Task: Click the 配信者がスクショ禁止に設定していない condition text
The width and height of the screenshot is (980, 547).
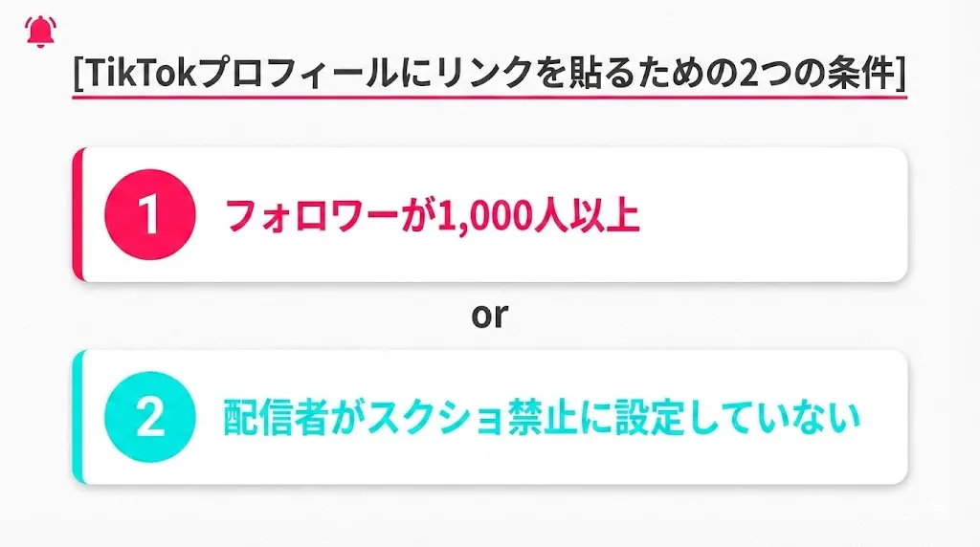Action: [x=542, y=419]
